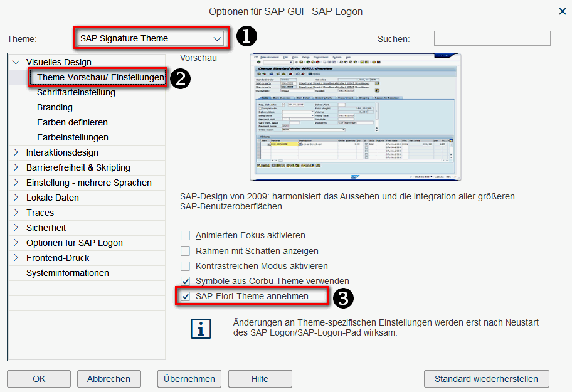Viewport: 572px width, 392px height.
Task: Click into the Suchen search field
Action: point(492,38)
